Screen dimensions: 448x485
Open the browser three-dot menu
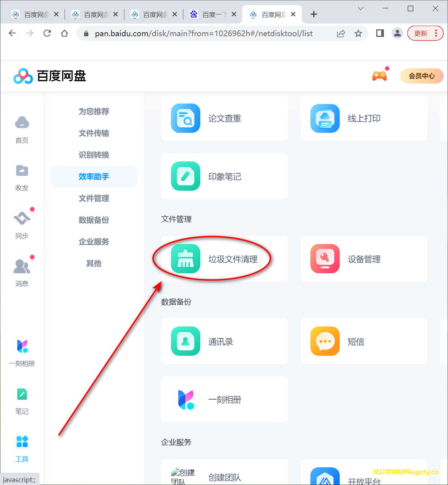(436, 33)
